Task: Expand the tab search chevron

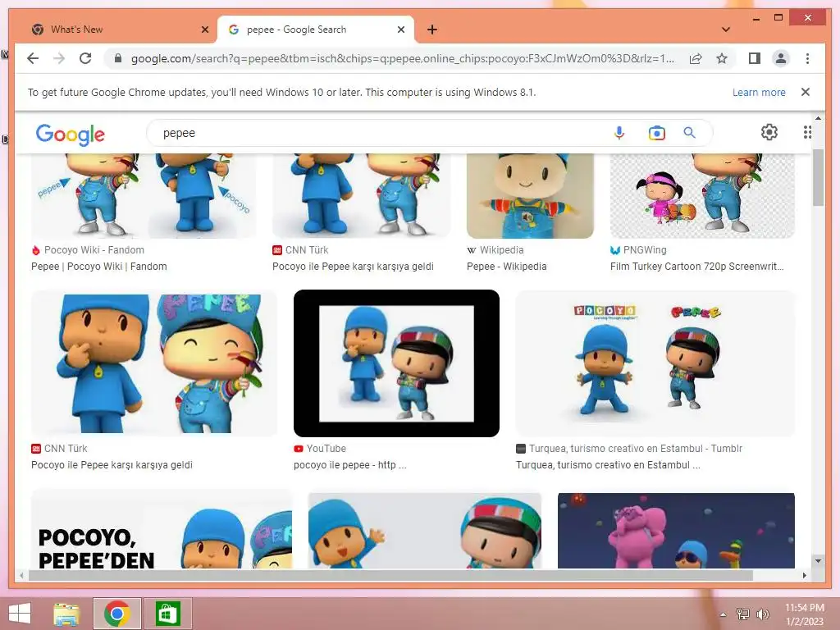Action: (726, 30)
